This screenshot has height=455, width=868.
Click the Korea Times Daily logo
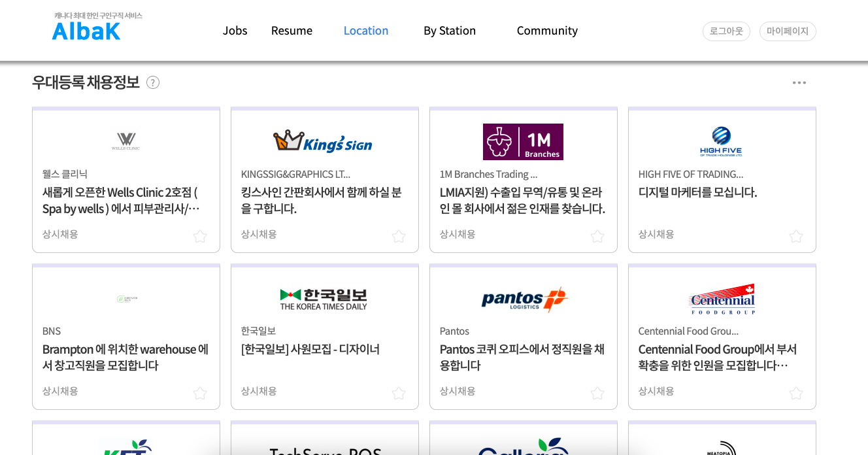324,299
